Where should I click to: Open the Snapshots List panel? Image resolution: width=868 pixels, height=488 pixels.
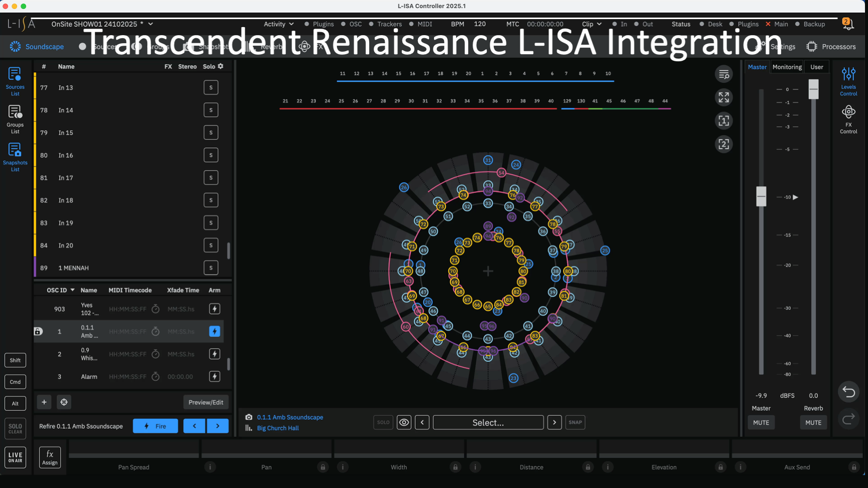(15, 157)
